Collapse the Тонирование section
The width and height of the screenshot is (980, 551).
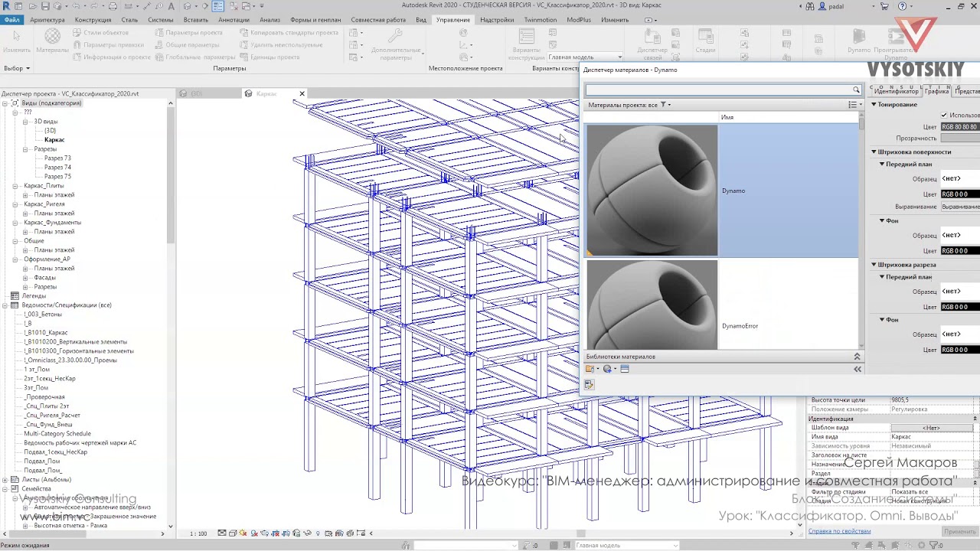point(874,104)
